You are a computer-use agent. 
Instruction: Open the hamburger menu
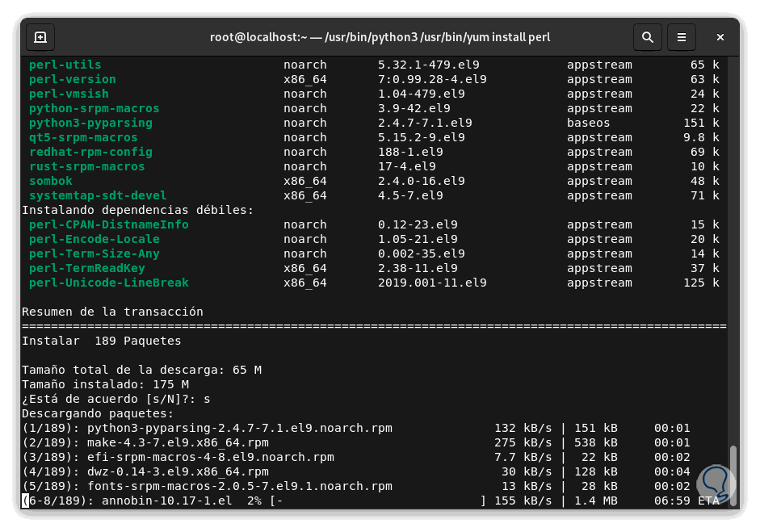[x=682, y=37]
